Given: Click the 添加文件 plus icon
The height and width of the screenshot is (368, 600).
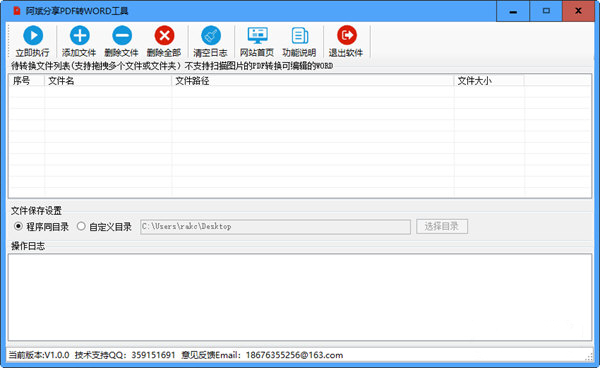Looking at the screenshot, I should pyautogui.click(x=80, y=36).
